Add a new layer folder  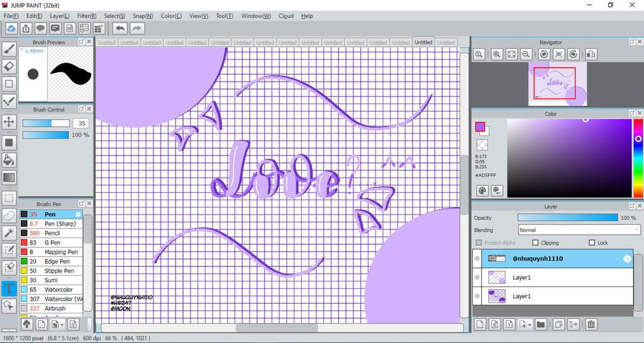click(x=540, y=324)
